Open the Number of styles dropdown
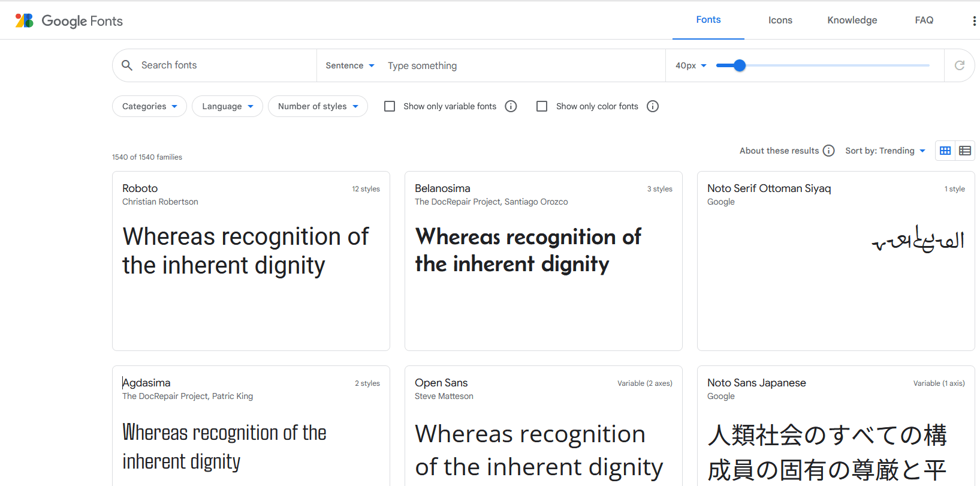The image size is (980, 486). (x=318, y=106)
